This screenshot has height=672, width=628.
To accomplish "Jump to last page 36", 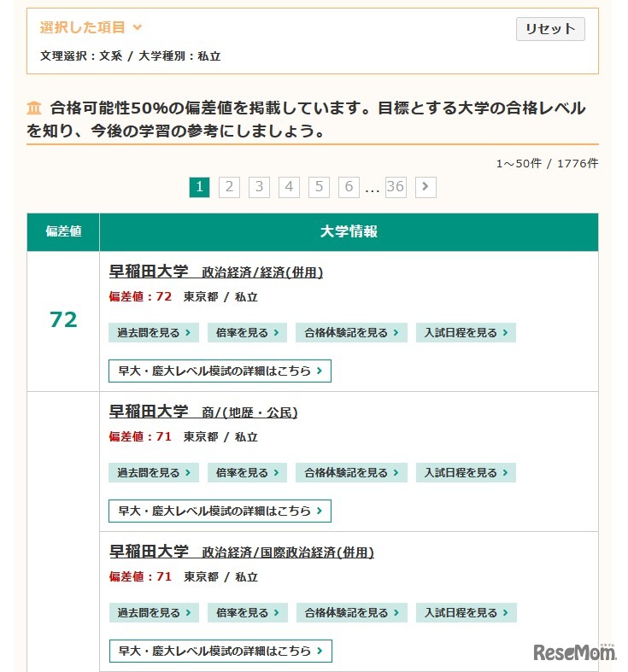I will pos(396,187).
